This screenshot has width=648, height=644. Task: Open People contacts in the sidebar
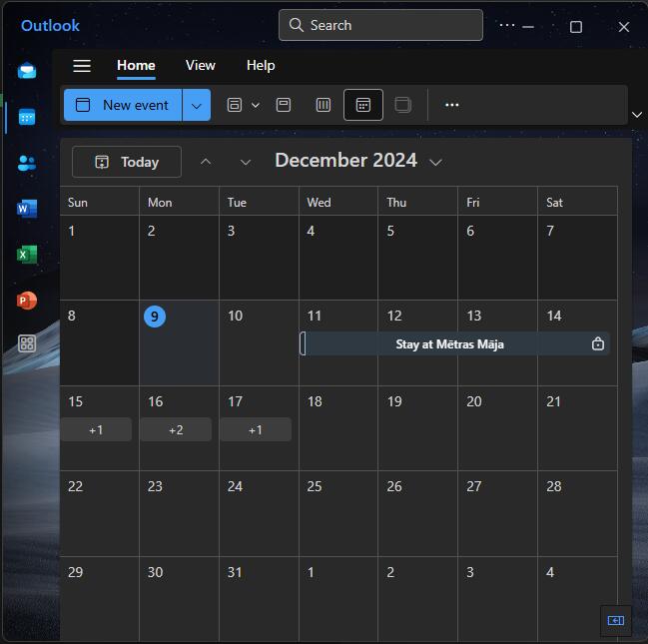tap(27, 163)
